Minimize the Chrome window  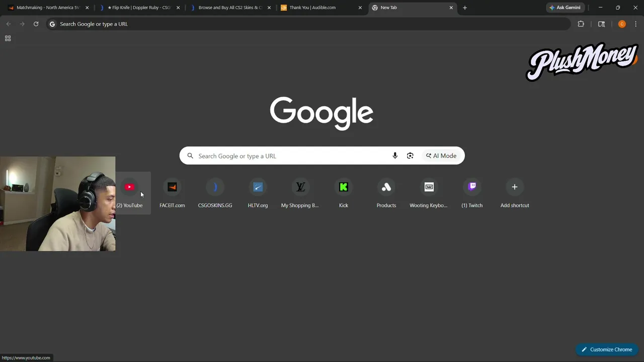click(x=600, y=8)
